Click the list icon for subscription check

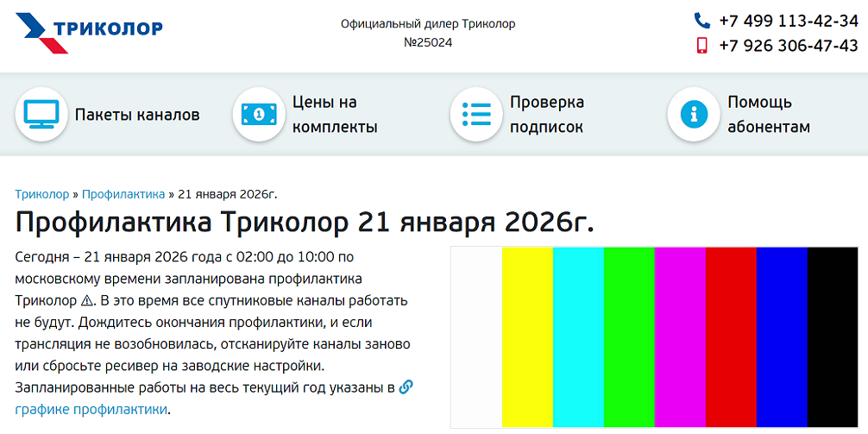click(x=476, y=114)
